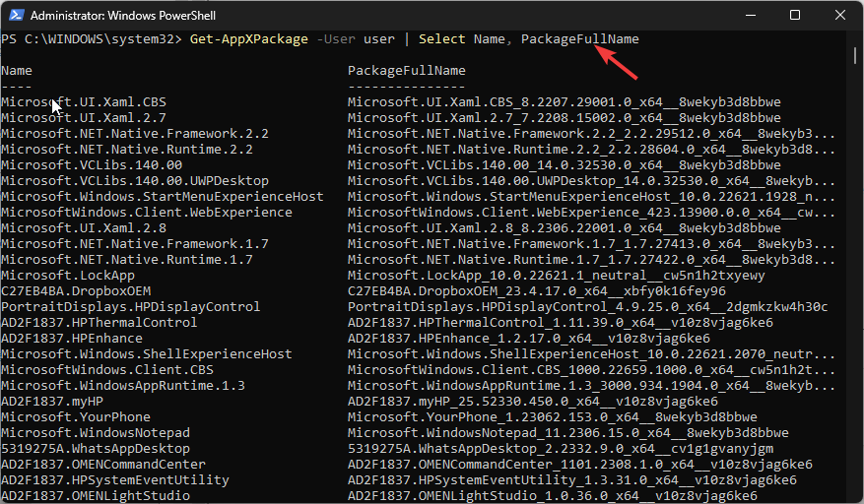Click full name Microsoft.VCLibs.140.00_14.0.32530.0_x64__8wekyb3d8bbwe
The height and width of the screenshot is (504, 864).
[565, 164]
